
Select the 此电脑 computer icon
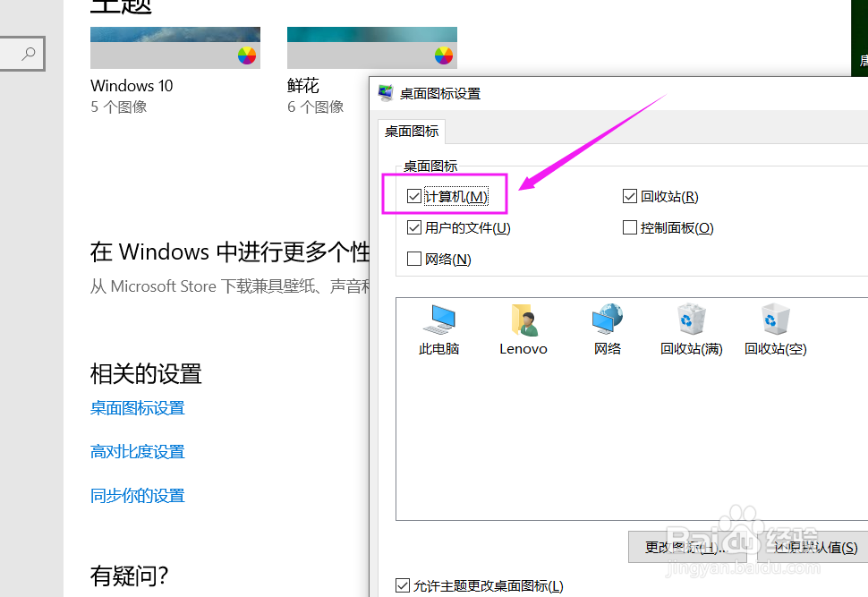click(439, 320)
